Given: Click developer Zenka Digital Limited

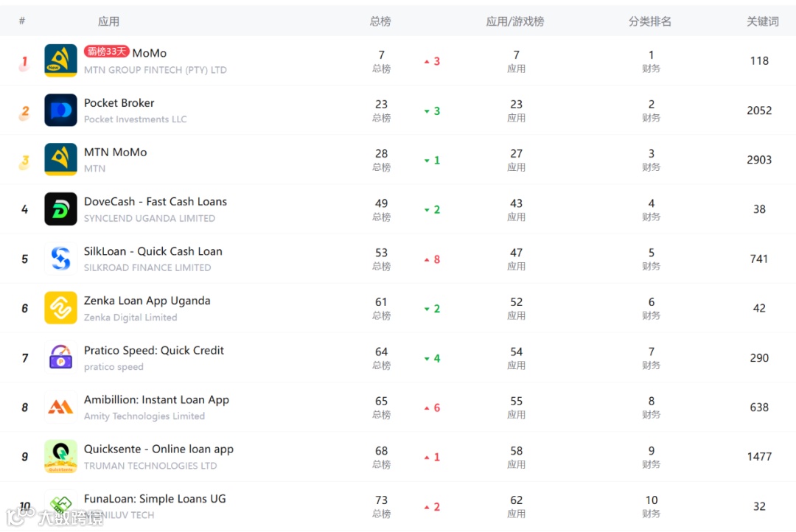Looking at the screenshot, I should point(130,318).
